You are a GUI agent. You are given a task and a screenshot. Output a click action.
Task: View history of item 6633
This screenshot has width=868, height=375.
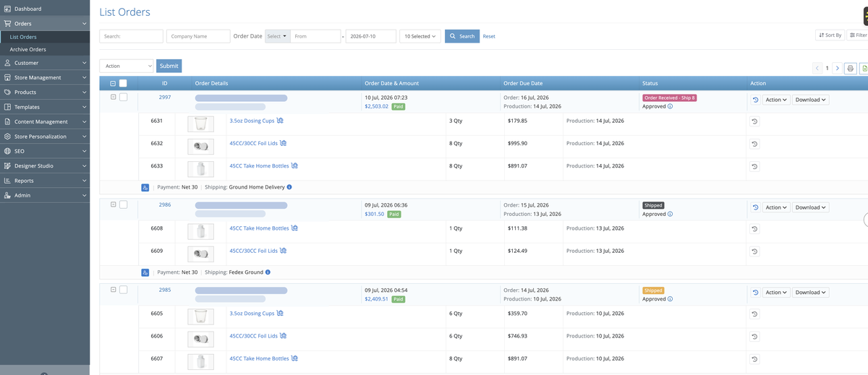754,166
